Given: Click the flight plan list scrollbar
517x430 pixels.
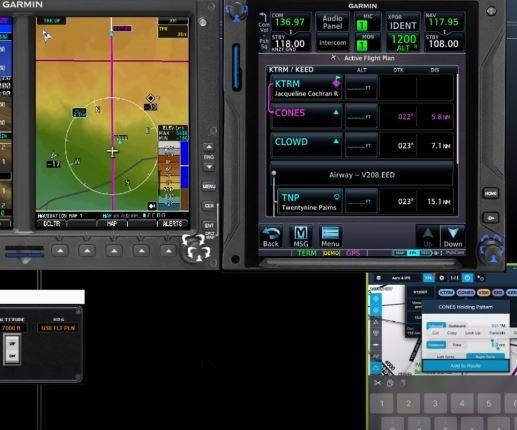Looking at the screenshot, I should 457,119.
